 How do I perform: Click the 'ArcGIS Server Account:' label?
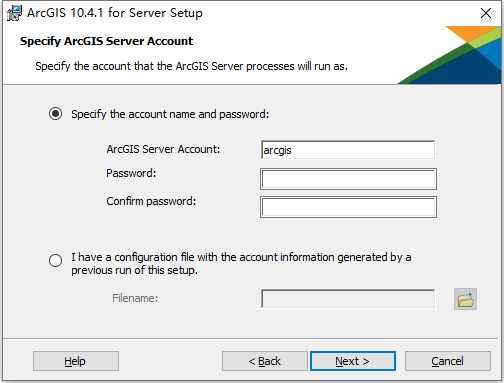163,149
